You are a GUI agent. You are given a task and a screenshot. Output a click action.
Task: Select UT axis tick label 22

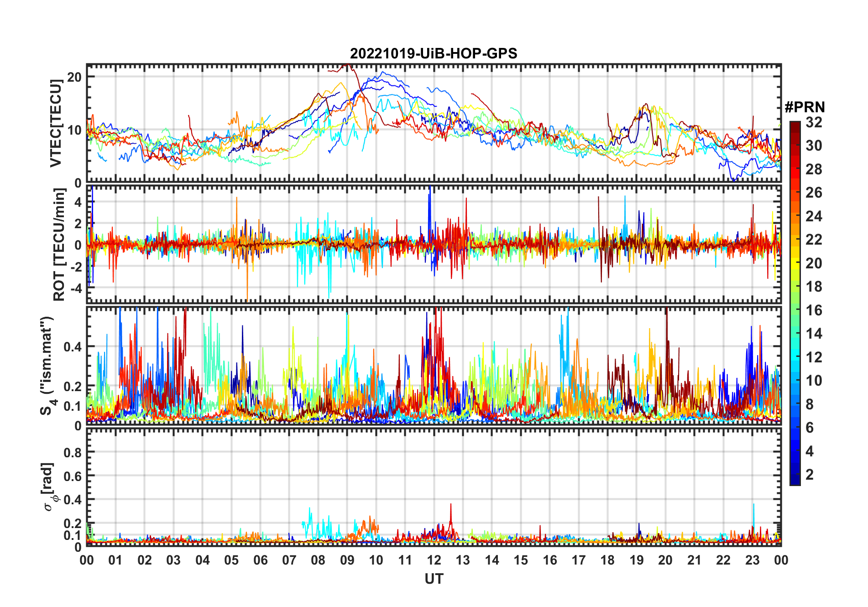[x=723, y=560]
